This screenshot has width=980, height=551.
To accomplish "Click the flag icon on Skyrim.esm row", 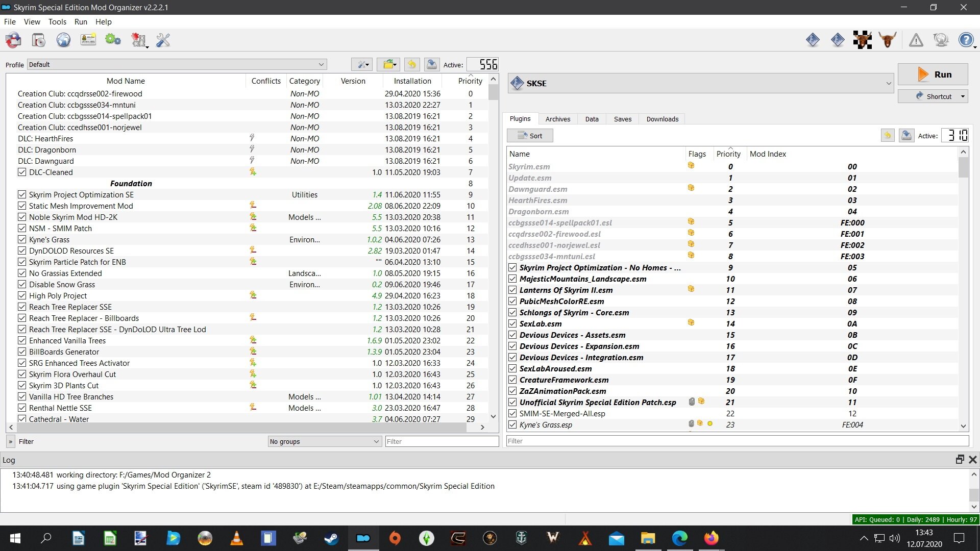I will [x=691, y=165].
